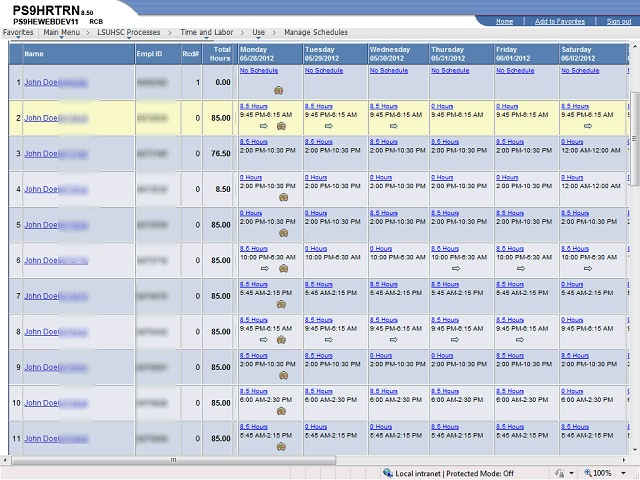Select Manage Schedules breadcrumb item
This screenshot has height=480, width=640.
316,32
